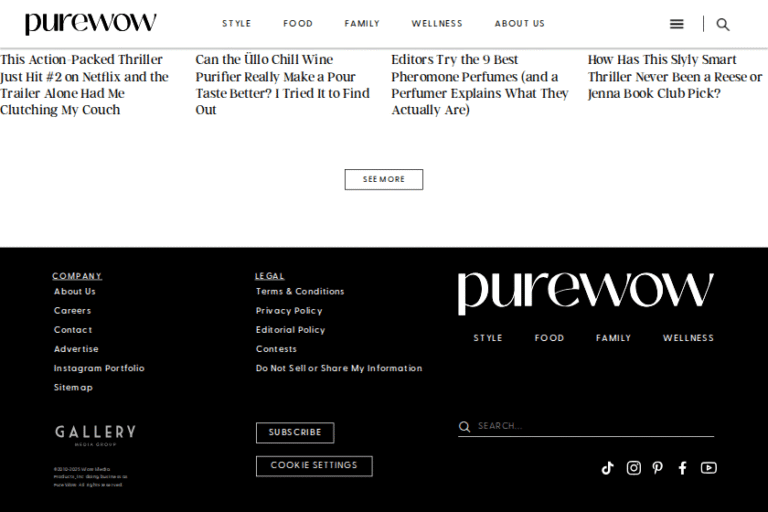Click Do Not Sell or Share My Information
The width and height of the screenshot is (768, 512).
tap(339, 368)
